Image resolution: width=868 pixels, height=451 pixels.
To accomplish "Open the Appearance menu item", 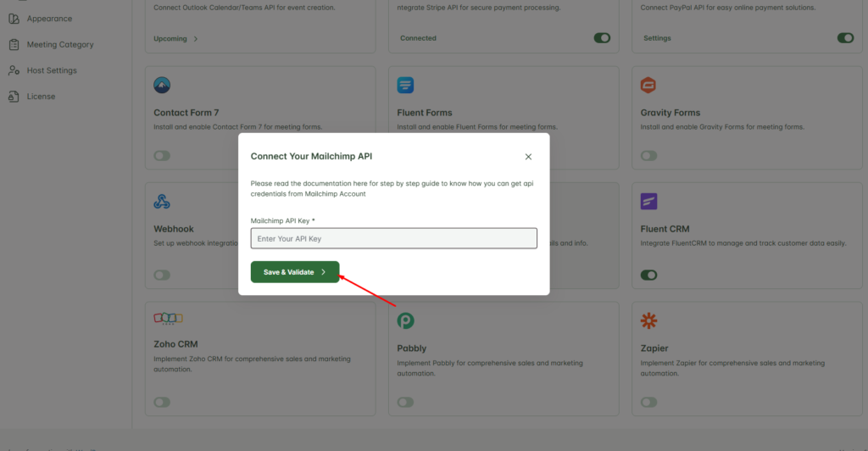I will pos(49,19).
